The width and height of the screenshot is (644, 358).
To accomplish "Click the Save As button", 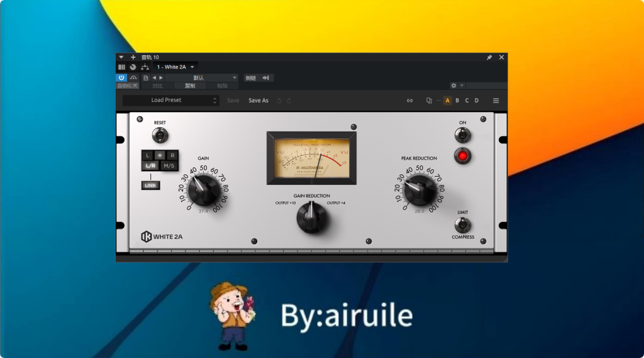I will 258,100.
